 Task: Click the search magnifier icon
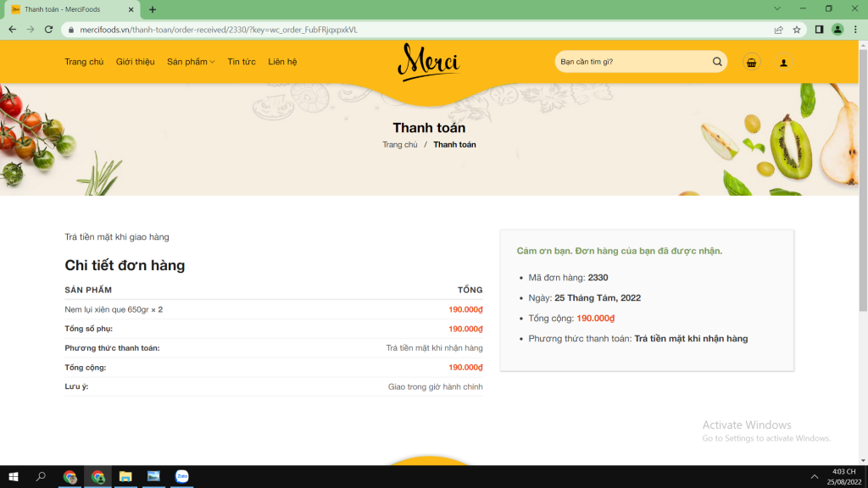pos(717,62)
